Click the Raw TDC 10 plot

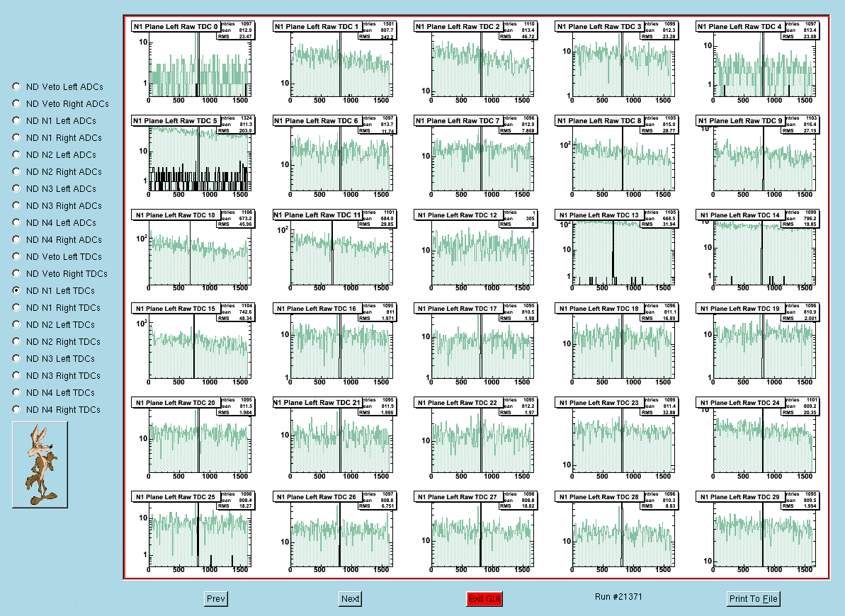192,251
